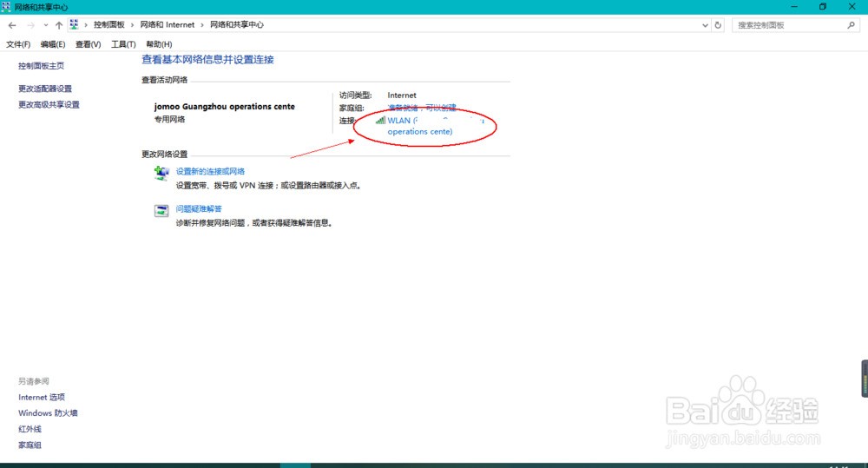
Task: Click the WLAN signal strength icon
Action: tap(380, 121)
